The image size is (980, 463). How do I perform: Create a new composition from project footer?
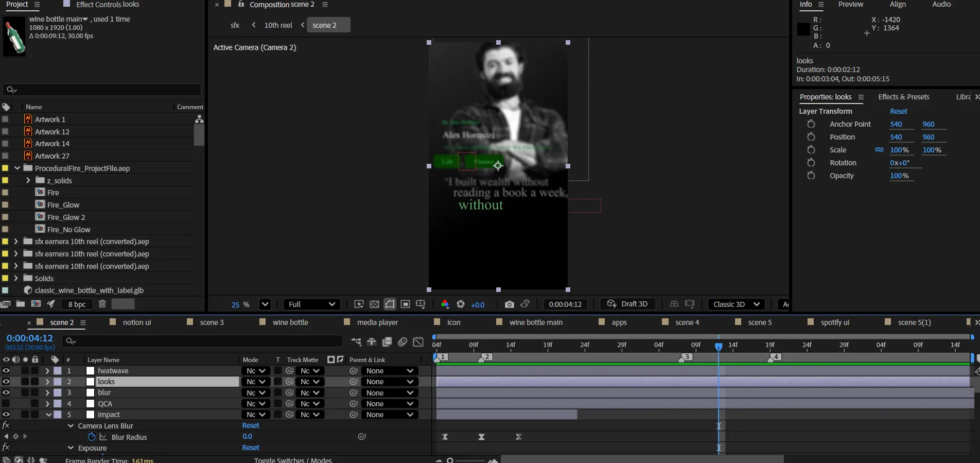click(36, 304)
